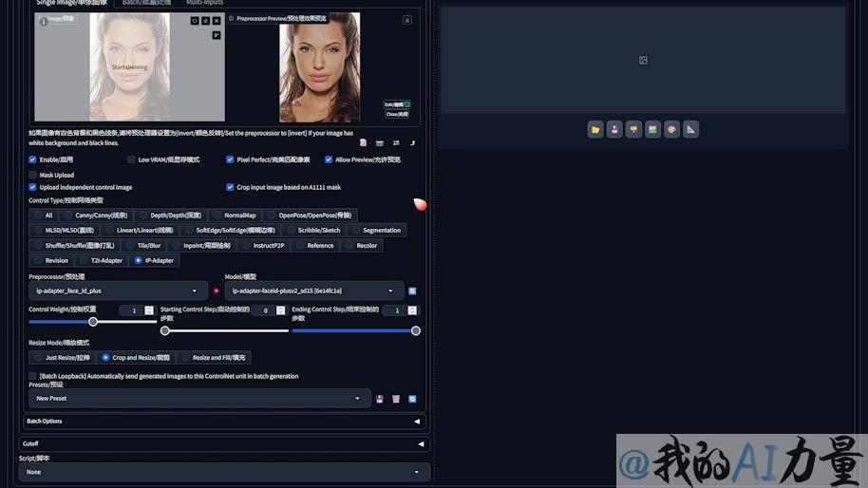Viewport: 868px width, 488px height.
Task: Click the Ending Control Step slider handle
Action: click(416, 330)
